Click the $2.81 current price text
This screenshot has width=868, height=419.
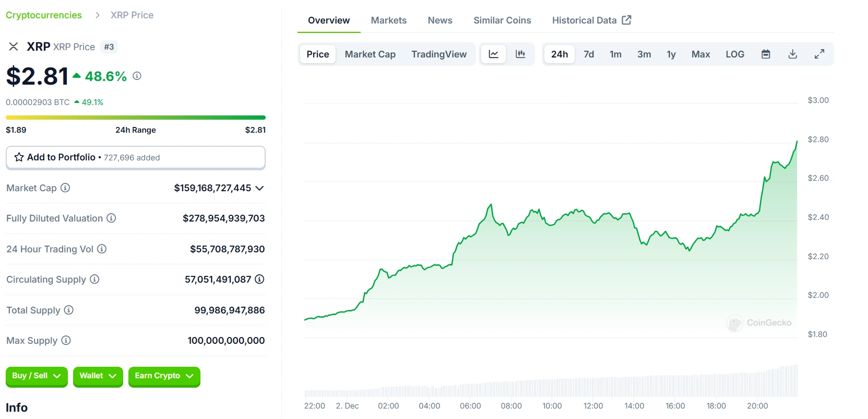[x=37, y=76]
